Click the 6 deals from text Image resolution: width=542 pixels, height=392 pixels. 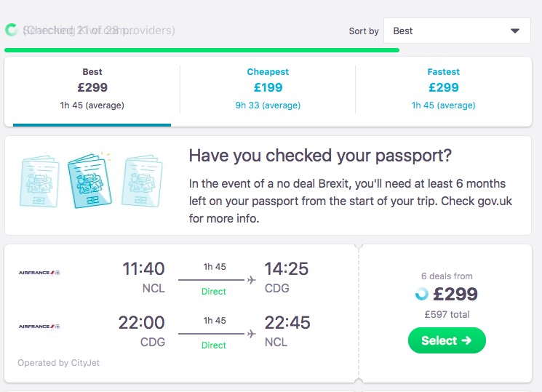pos(447,276)
